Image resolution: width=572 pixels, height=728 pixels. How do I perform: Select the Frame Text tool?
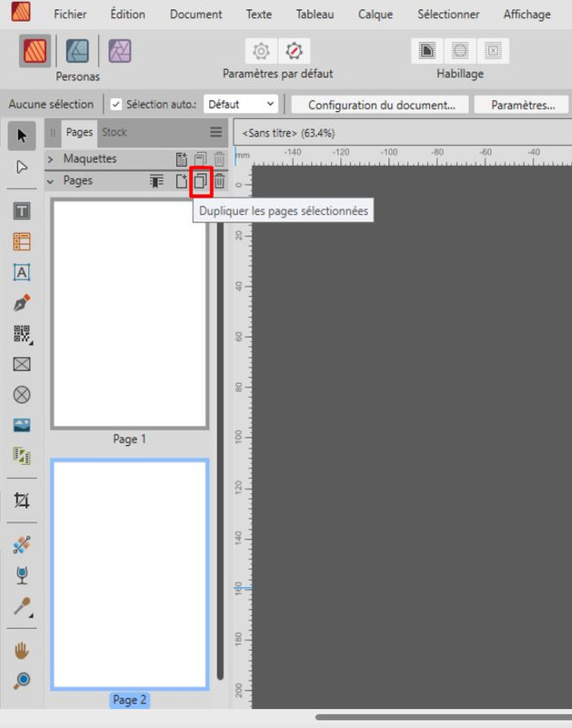pos(22,211)
